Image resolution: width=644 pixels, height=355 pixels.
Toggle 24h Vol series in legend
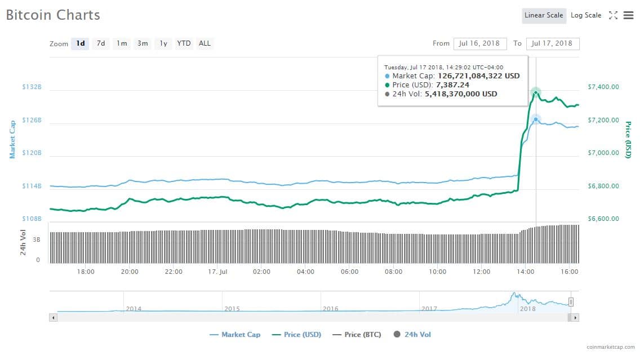coord(412,335)
